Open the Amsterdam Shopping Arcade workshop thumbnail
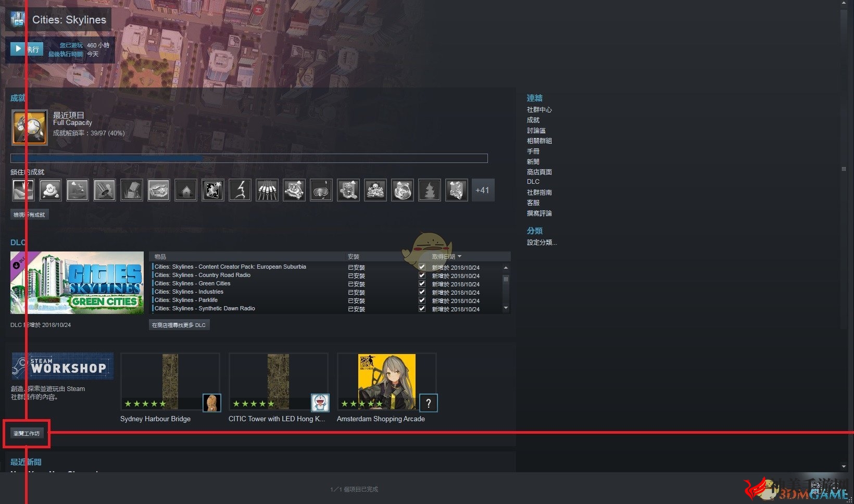This screenshot has height=504, width=854. 387,382
